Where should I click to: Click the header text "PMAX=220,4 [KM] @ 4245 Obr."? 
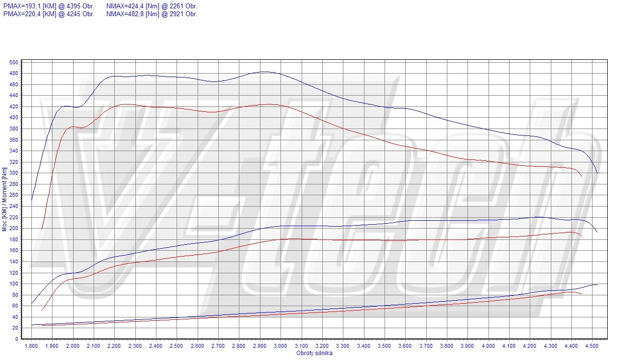tap(49, 14)
